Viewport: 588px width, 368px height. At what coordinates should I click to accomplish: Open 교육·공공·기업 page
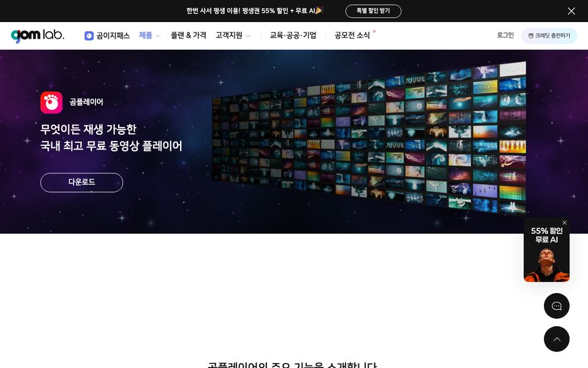[293, 36]
